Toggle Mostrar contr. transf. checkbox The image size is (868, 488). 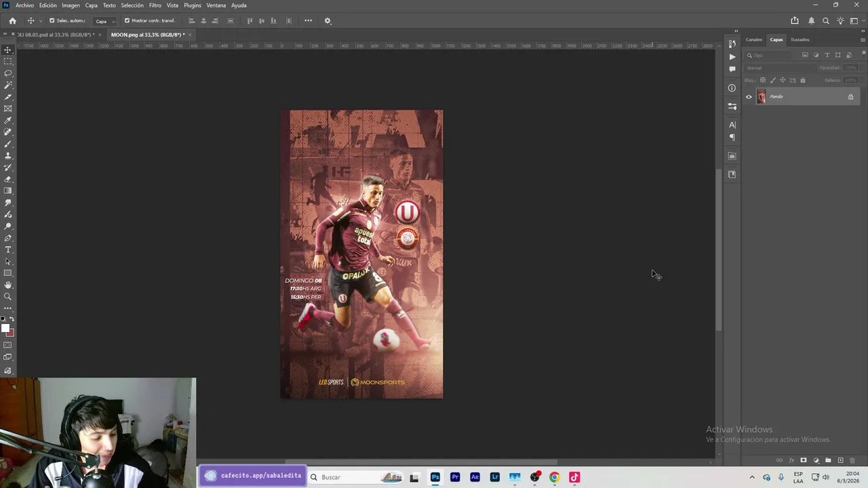tap(127, 20)
